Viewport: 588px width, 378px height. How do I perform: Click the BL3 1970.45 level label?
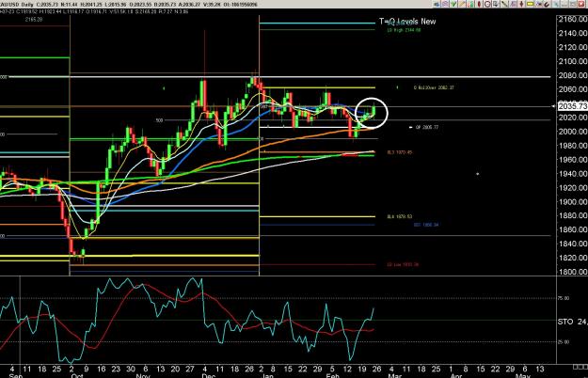click(400, 152)
